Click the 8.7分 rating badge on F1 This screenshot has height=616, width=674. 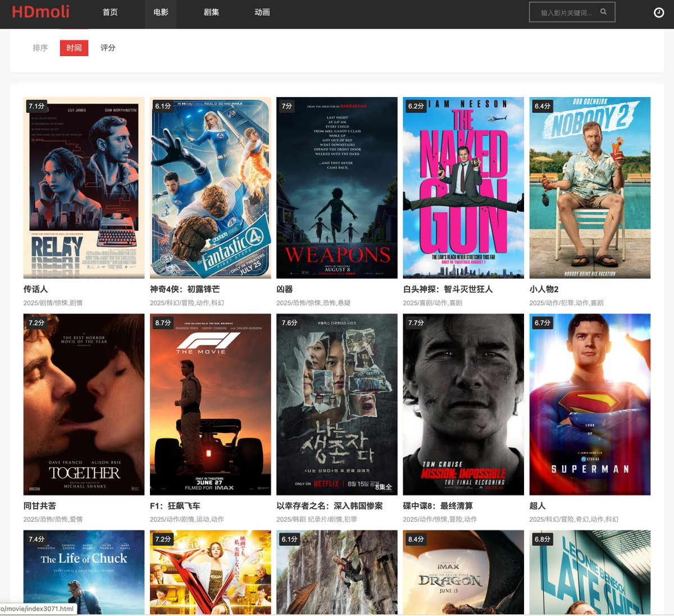tap(163, 323)
